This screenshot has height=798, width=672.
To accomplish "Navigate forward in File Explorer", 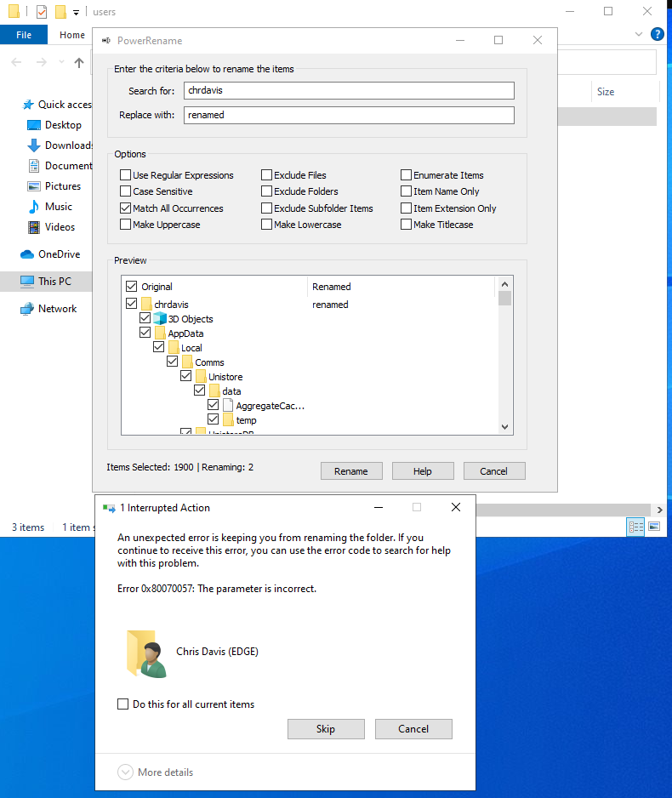I will pos(41,63).
